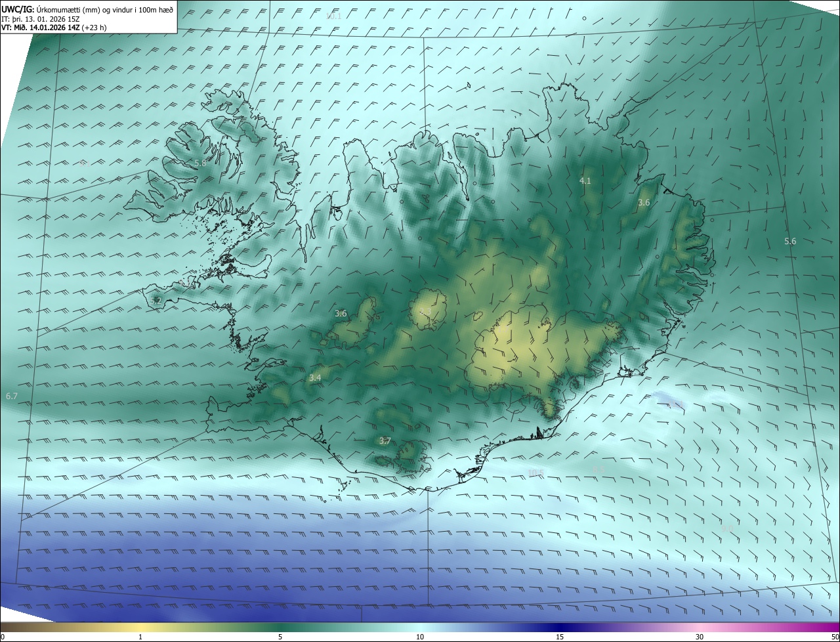Click the 5.6 value over the eastern sea
Image resolution: width=840 pixels, height=642 pixels.
tap(790, 242)
